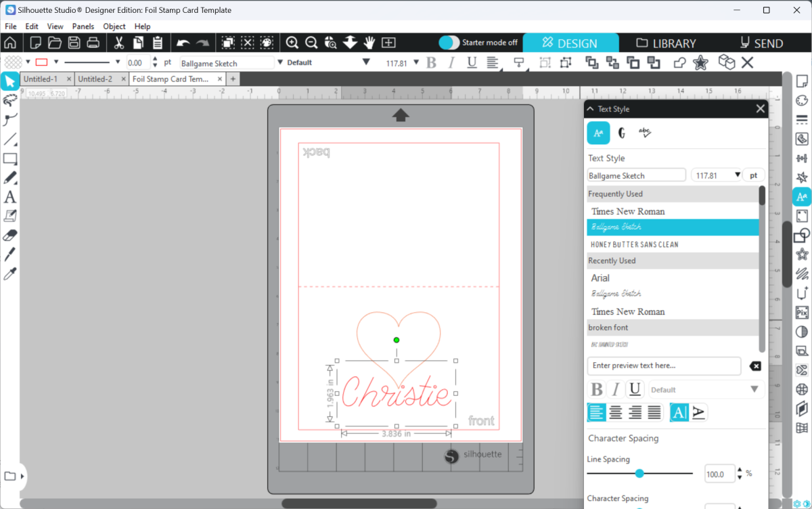This screenshot has width=812, height=509.
Task: Adjust the Line Spacing slider handle
Action: pos(639,474)
